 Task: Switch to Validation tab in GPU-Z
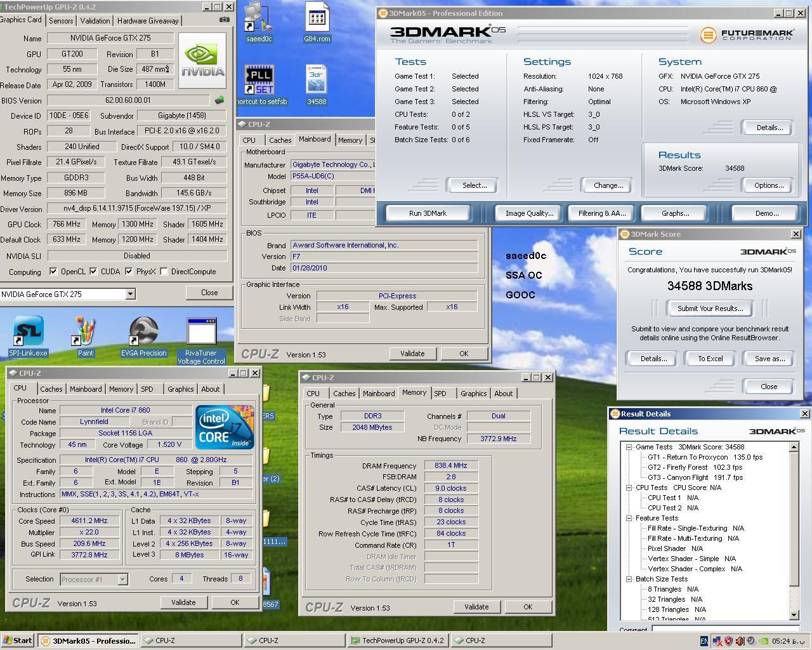(x=95, y=21)
